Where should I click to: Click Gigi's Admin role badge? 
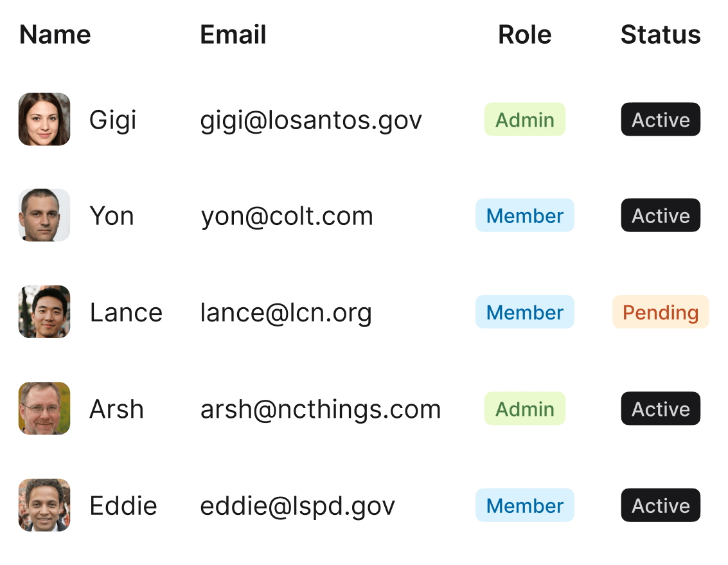(524, 120)
